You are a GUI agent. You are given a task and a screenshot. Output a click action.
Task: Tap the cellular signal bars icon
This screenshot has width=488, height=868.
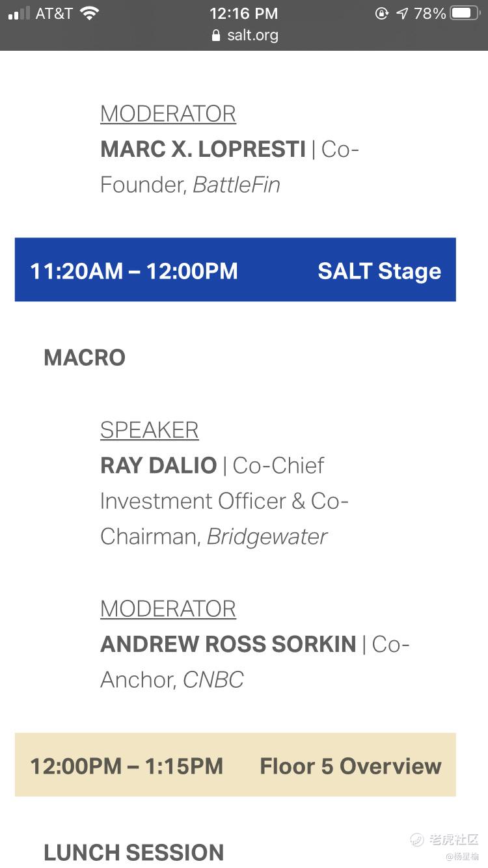tap(19, 14)
